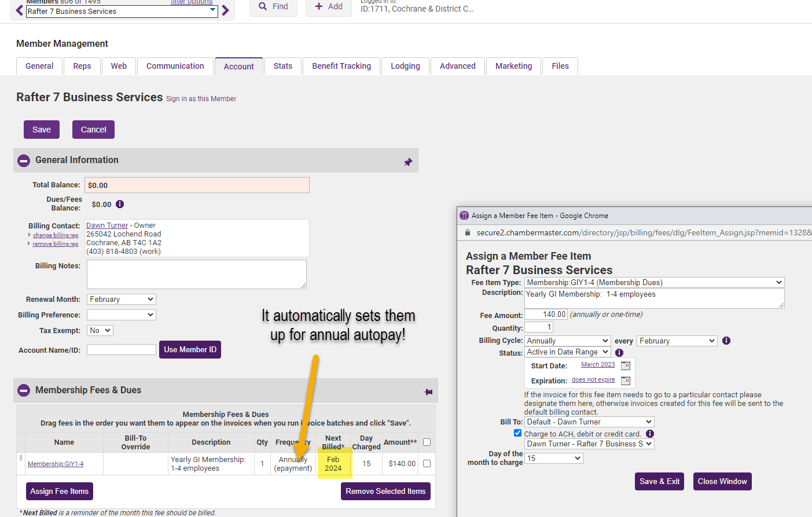Click the Dawn Turner billing contact link

(107, 226)
